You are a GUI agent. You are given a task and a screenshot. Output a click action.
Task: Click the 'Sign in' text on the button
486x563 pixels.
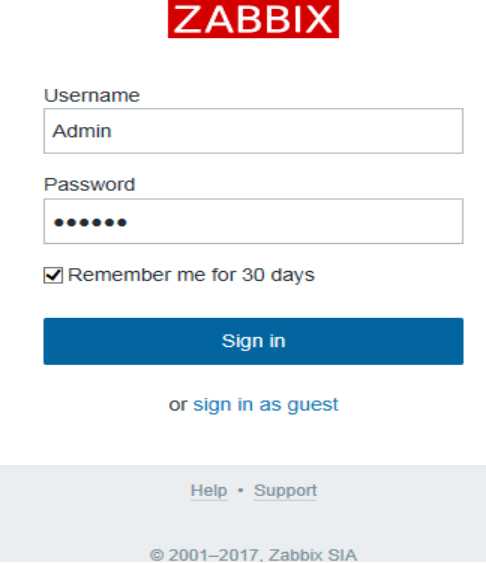[253, 341]
